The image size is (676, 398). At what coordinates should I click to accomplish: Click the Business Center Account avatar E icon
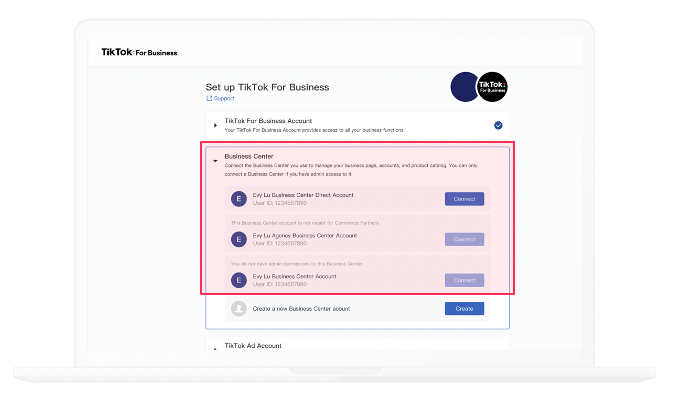(x=239, y=280)
